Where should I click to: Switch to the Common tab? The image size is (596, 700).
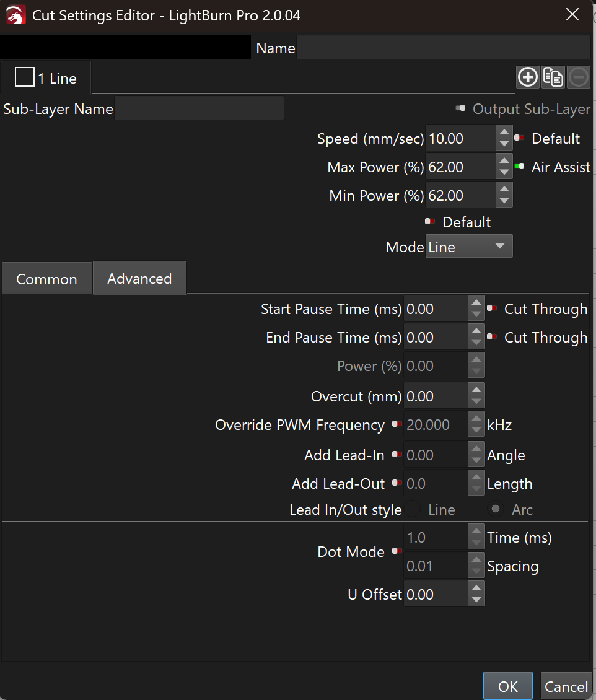click(46, 279)
